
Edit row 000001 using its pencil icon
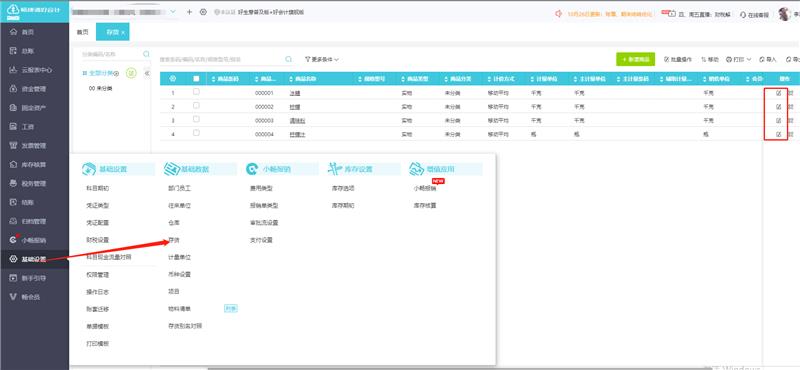(778, 93)
